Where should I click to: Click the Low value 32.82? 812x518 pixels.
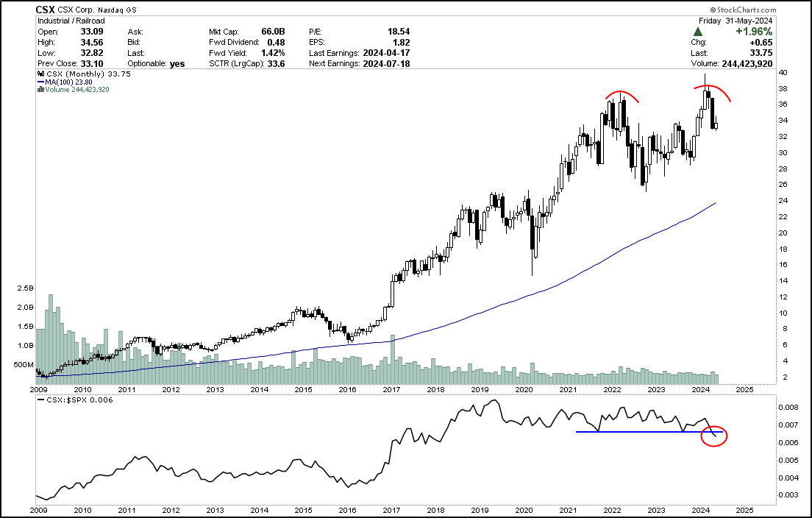pos(92,53)
